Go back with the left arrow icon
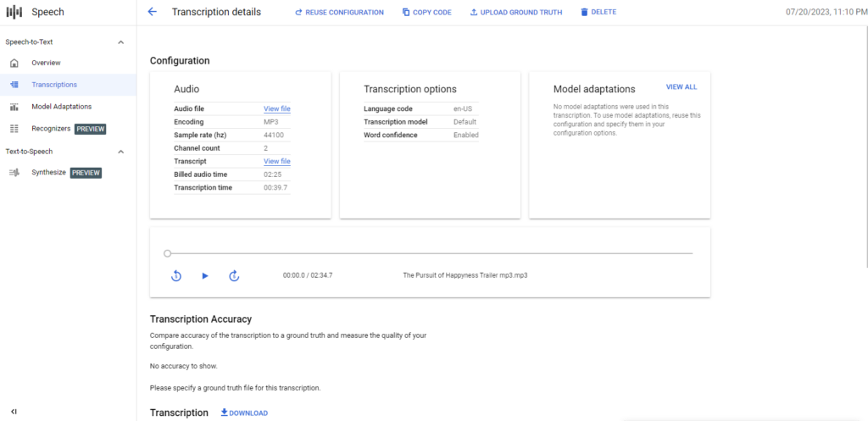 pos(153,12)
